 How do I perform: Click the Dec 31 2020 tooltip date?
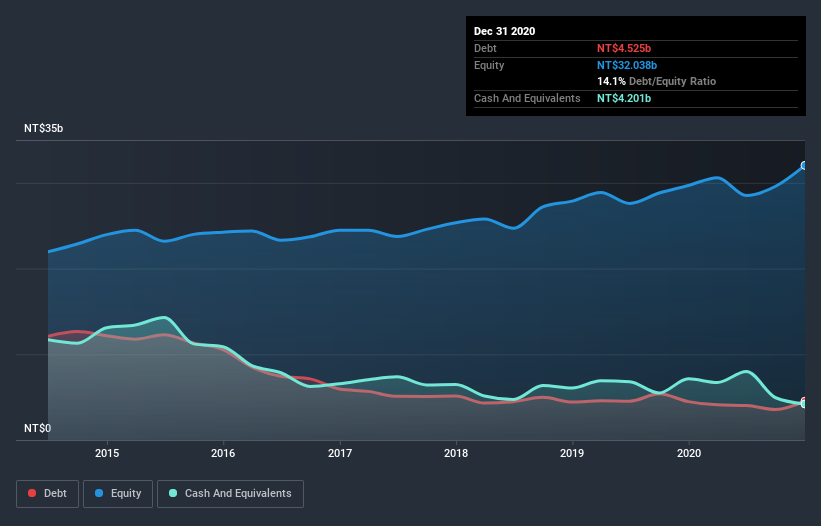click(504, 31)
